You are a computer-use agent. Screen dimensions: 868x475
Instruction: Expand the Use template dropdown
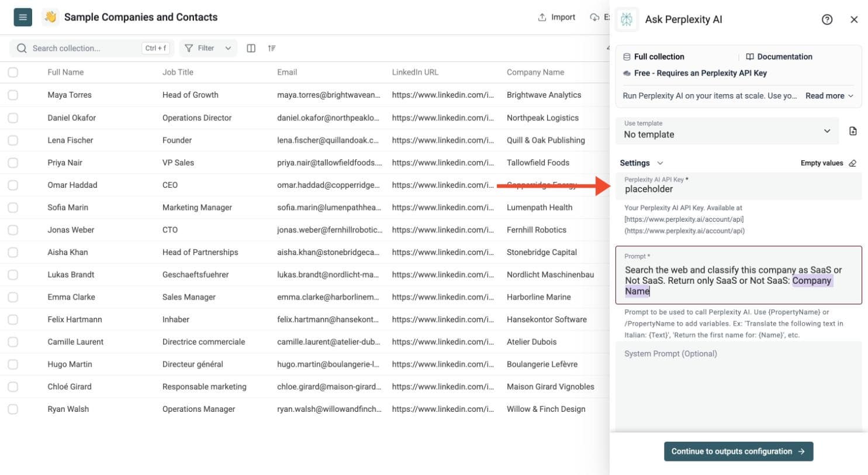click(727, 131)
